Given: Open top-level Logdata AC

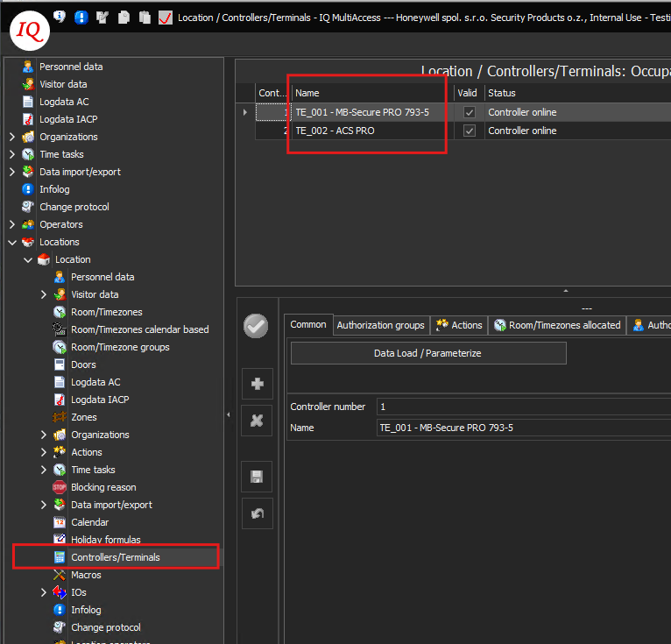Looking at the screenshot, I should (64, 102).
